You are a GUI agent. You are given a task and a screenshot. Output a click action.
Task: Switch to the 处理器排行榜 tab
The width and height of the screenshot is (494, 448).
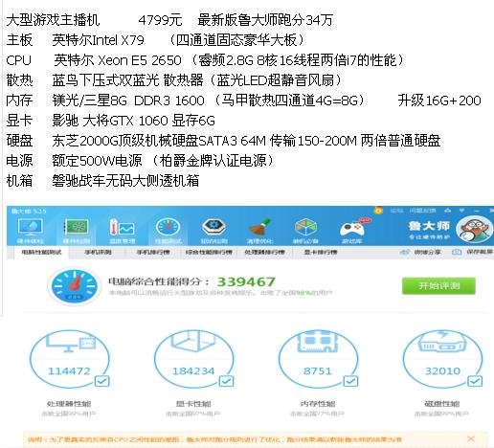click(264, 252)
